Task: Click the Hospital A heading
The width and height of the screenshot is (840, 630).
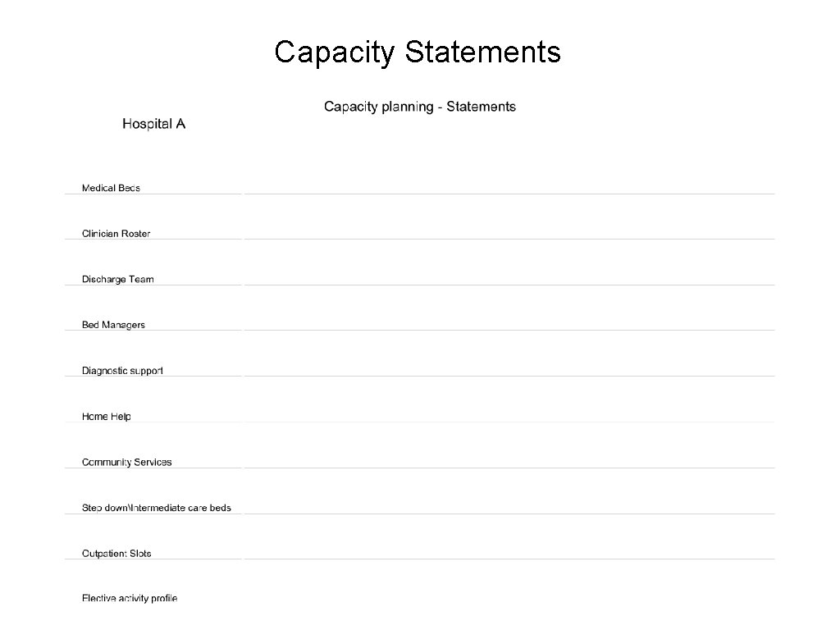Action: (x=153, y=124)
